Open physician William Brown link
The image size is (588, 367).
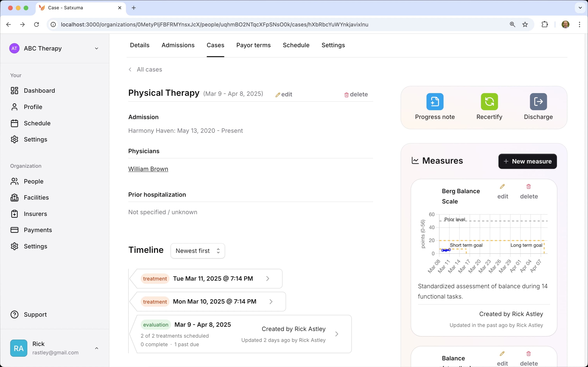point(148,169)
